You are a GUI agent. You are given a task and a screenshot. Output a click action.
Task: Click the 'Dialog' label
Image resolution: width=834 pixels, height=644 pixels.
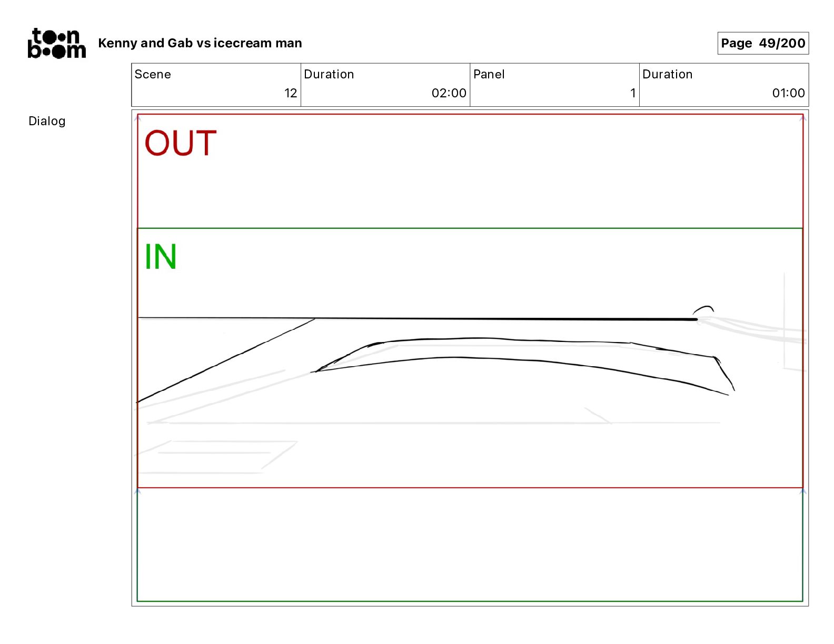pyautogui.click(x=47, y=121)
